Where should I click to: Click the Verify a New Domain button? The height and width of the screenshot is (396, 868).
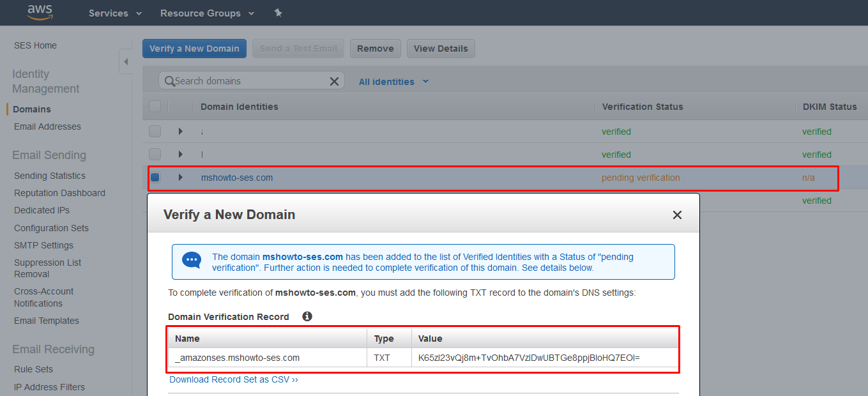[194, 49]
